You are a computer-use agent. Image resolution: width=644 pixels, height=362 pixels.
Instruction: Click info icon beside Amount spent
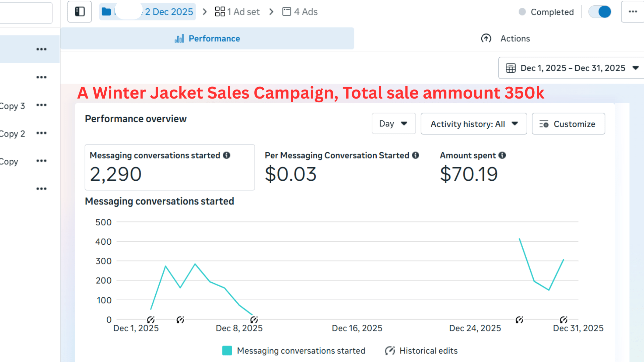click(502, 155)
